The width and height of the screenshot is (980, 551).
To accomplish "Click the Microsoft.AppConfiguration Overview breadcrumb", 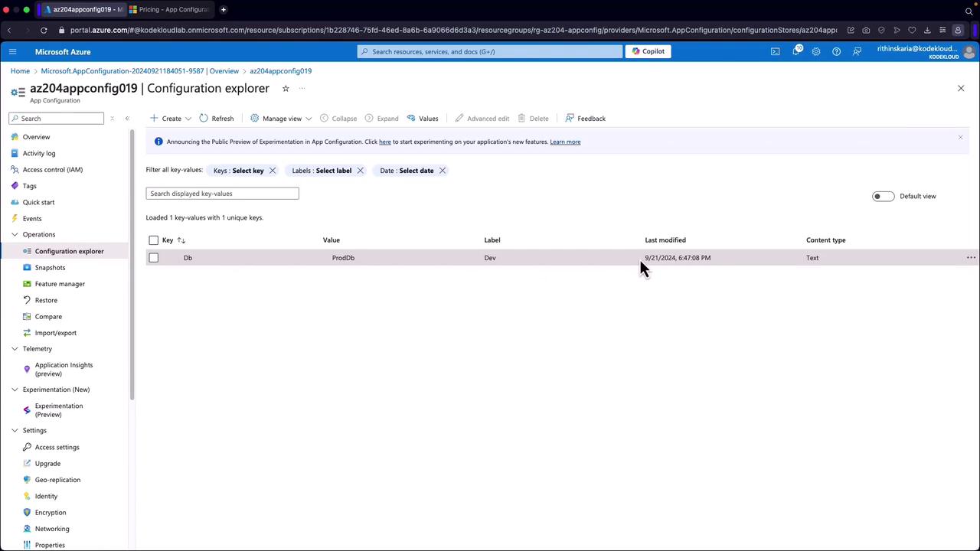I will tap(140, 71).
